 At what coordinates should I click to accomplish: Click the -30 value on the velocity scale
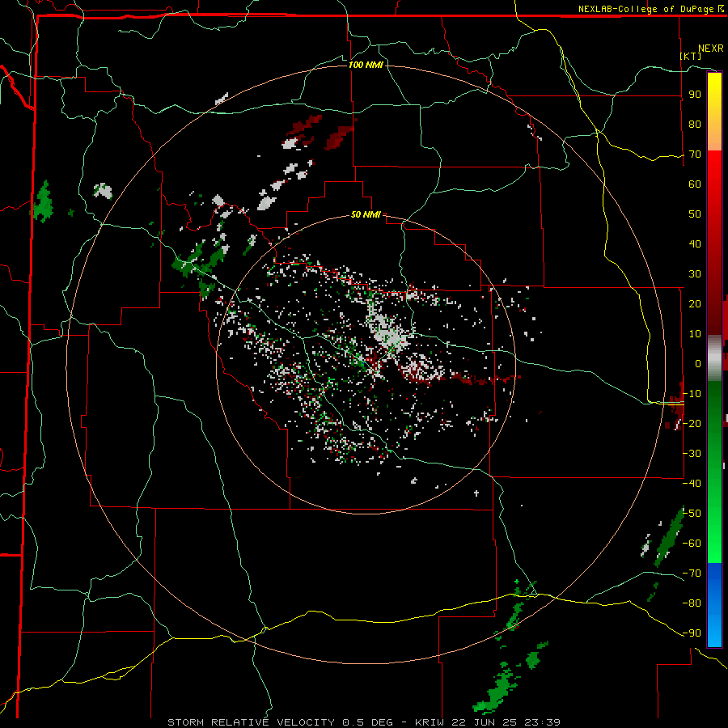click(x=692, y=454)
